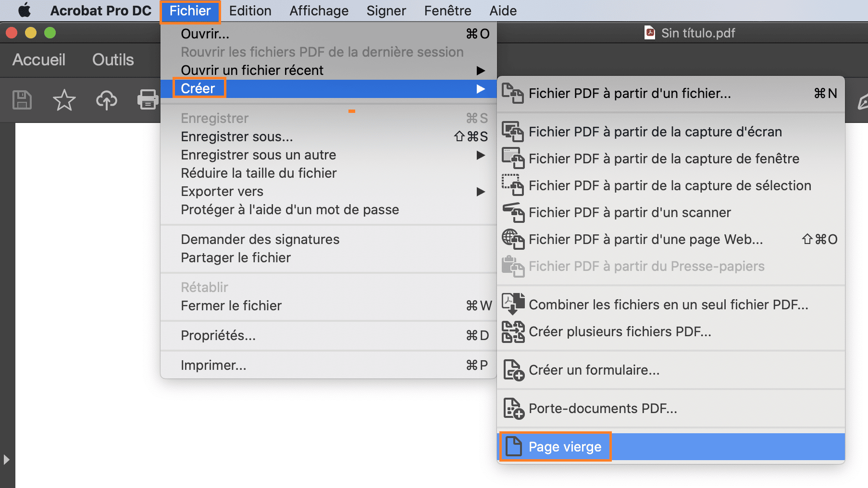Open the Affichage menu
Screen dimensions: 868x488
pyautogui.click(x=319, y=11)
